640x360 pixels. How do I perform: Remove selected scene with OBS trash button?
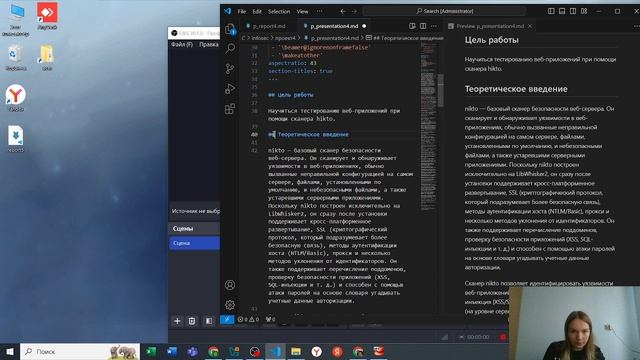(192, 321)
